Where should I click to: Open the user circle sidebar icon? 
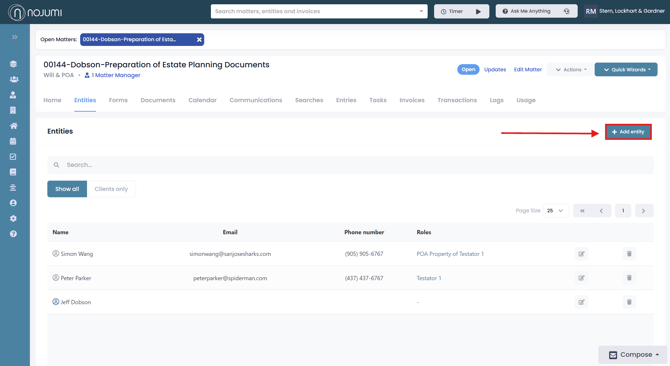[x=13, y=203]
